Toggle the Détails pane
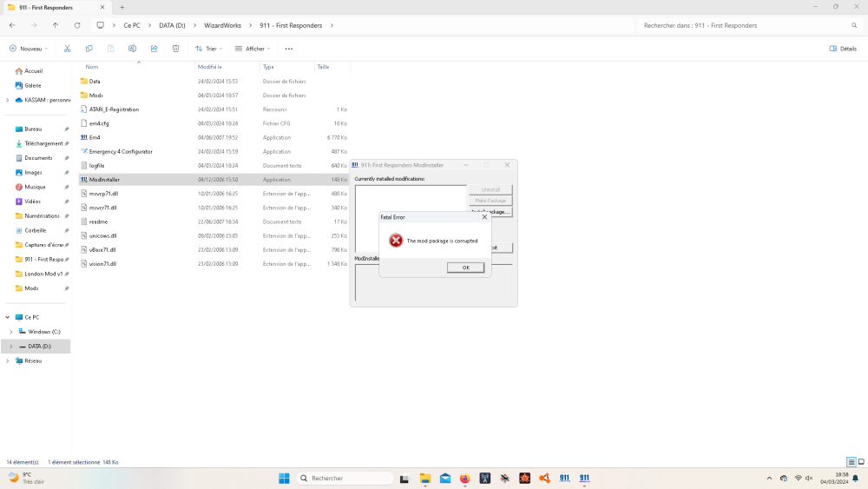 tap(843, 49)
